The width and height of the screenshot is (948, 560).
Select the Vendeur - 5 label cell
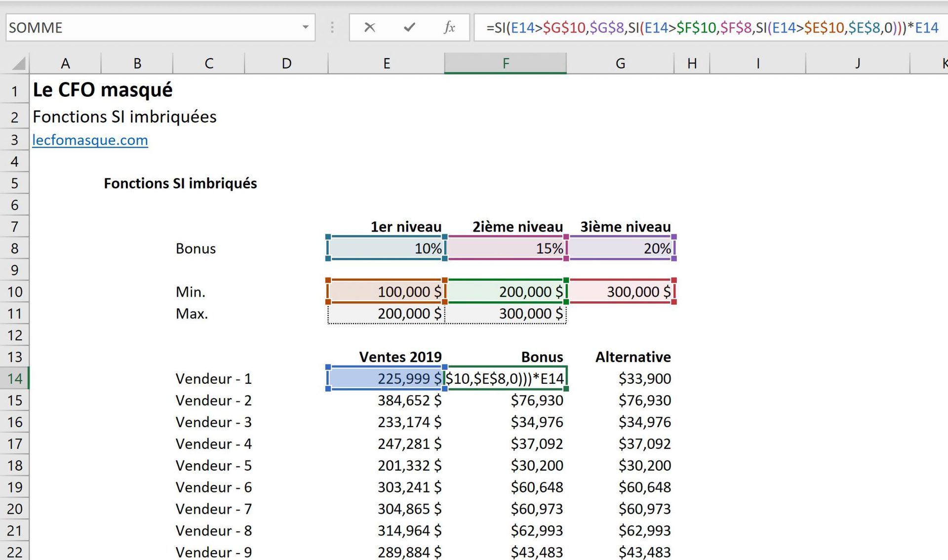[x=213, y=465]
